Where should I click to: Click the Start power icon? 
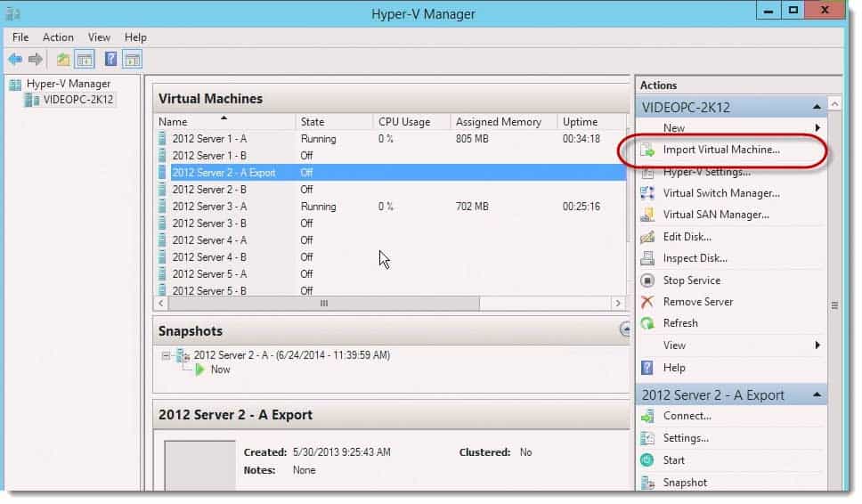click(647, 460)
